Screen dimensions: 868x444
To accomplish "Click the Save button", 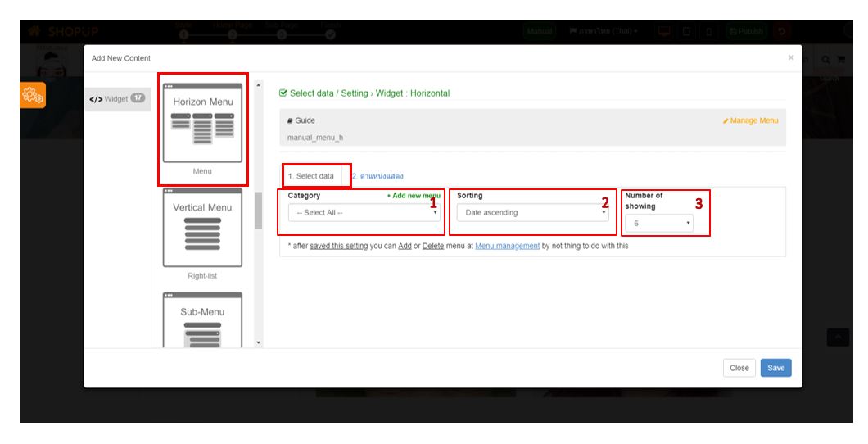I will point(775,368).
